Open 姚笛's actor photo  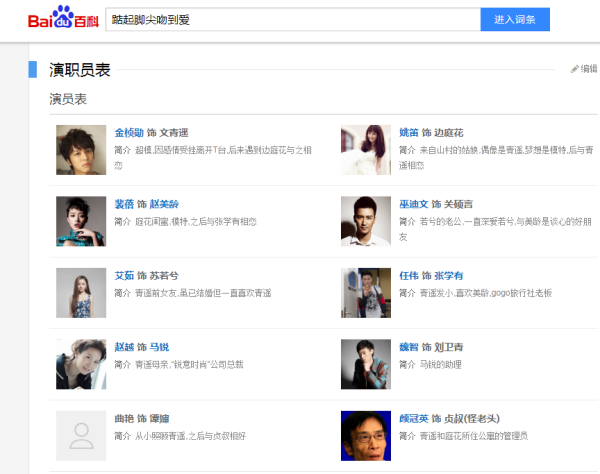click(x=366, y=150)
